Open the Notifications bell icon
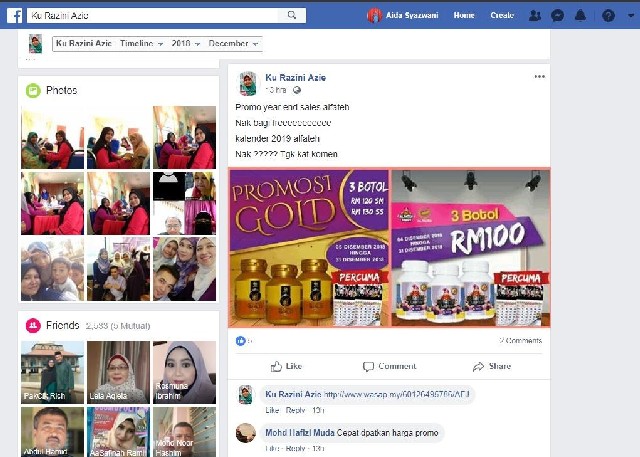The image size is (640, 457). point(580,15)
